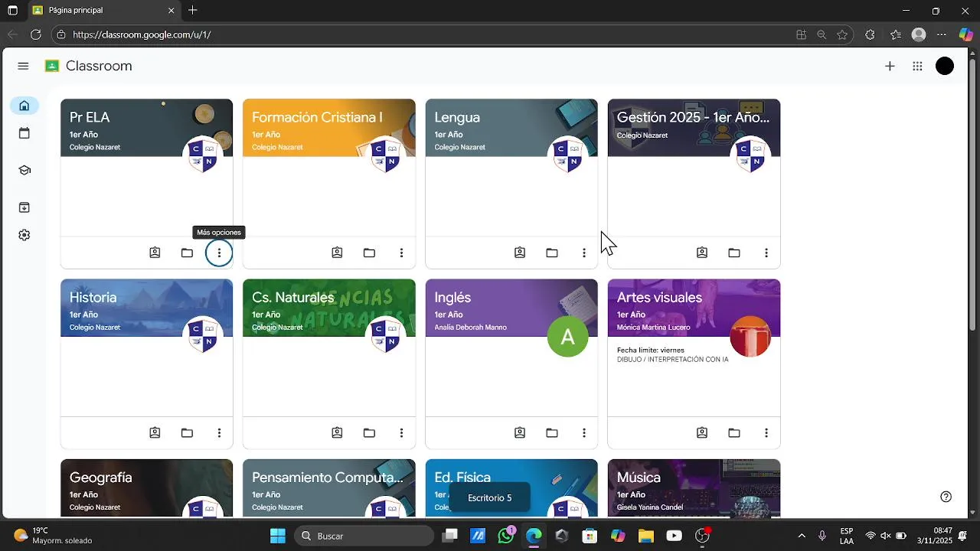Open the Inglés class
The height and width of the screenshot is (551, 980).
coord(452,297)
